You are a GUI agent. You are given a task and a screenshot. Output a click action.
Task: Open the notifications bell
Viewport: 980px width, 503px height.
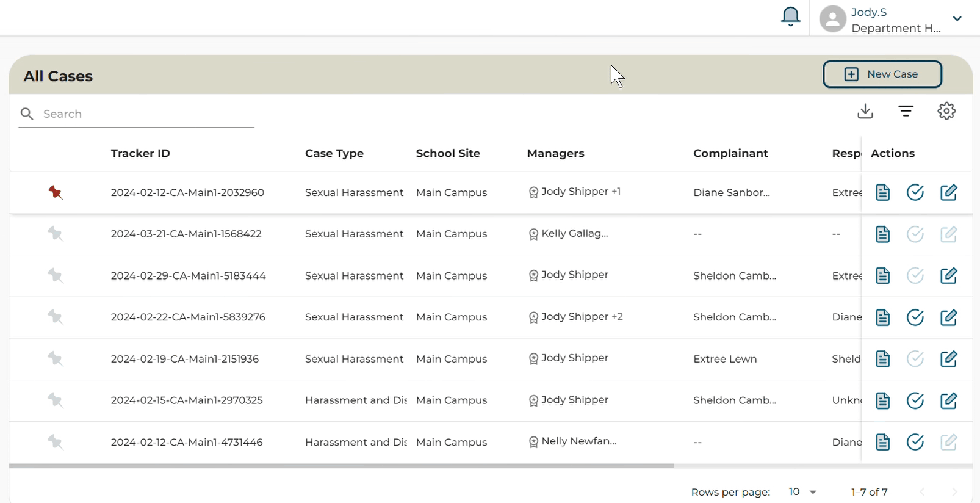click(790, 17)
